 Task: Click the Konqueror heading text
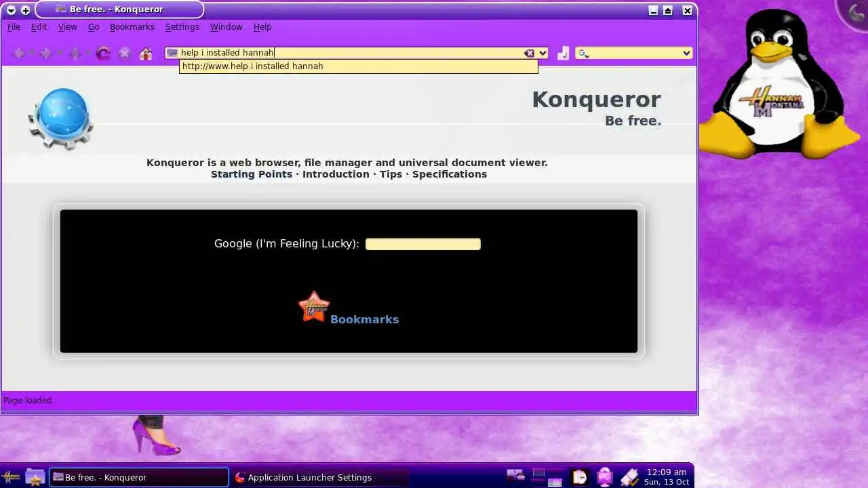point(596,100)
